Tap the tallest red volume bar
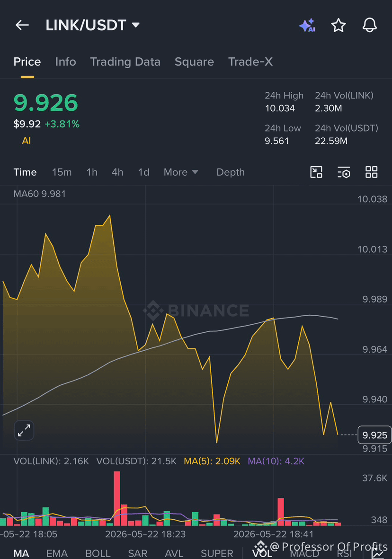392x559 pixels. tap(117, 498)
